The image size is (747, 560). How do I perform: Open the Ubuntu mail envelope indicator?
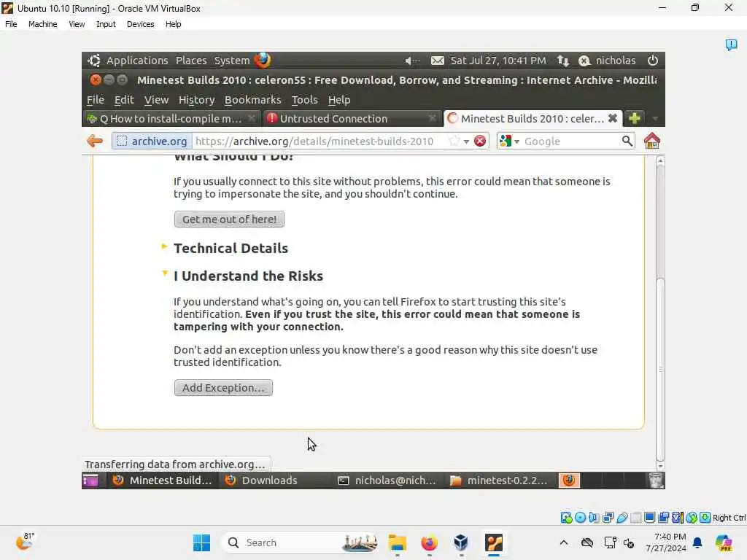pos(438,61)
